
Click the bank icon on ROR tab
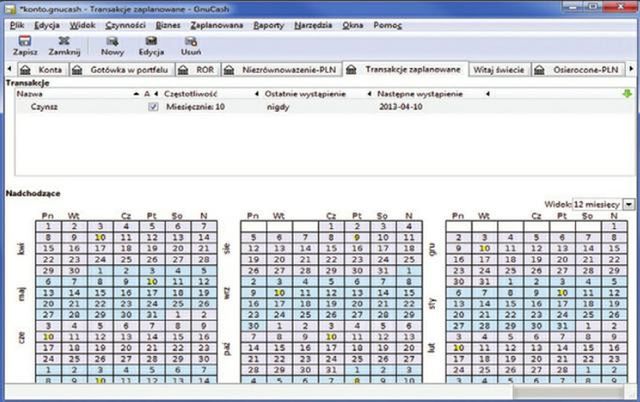tap(183, 70)
